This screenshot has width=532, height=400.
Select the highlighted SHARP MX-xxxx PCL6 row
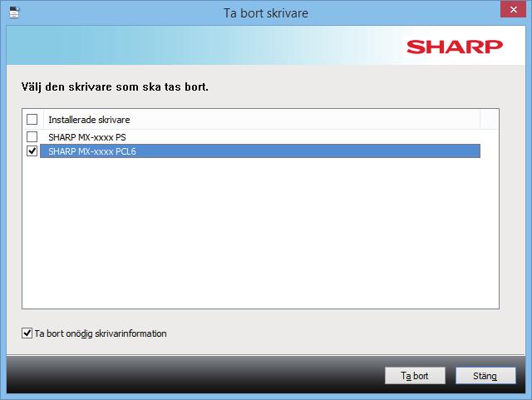pos(260,151)
